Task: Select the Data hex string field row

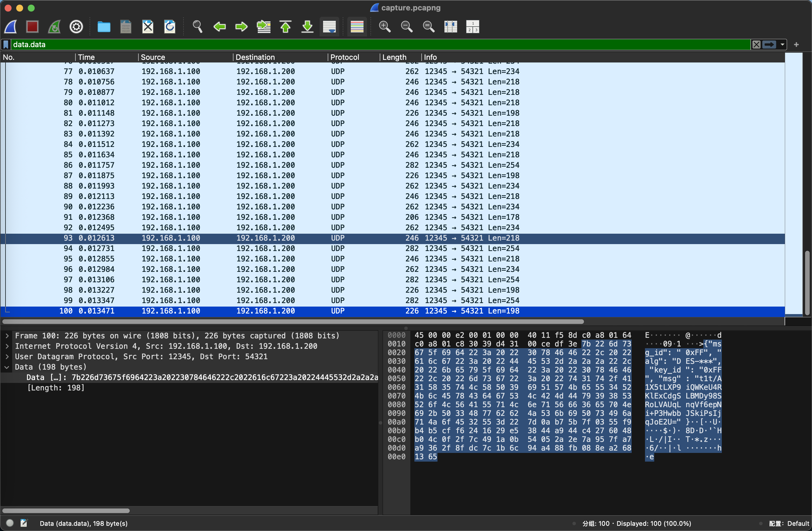Action: 189,377
